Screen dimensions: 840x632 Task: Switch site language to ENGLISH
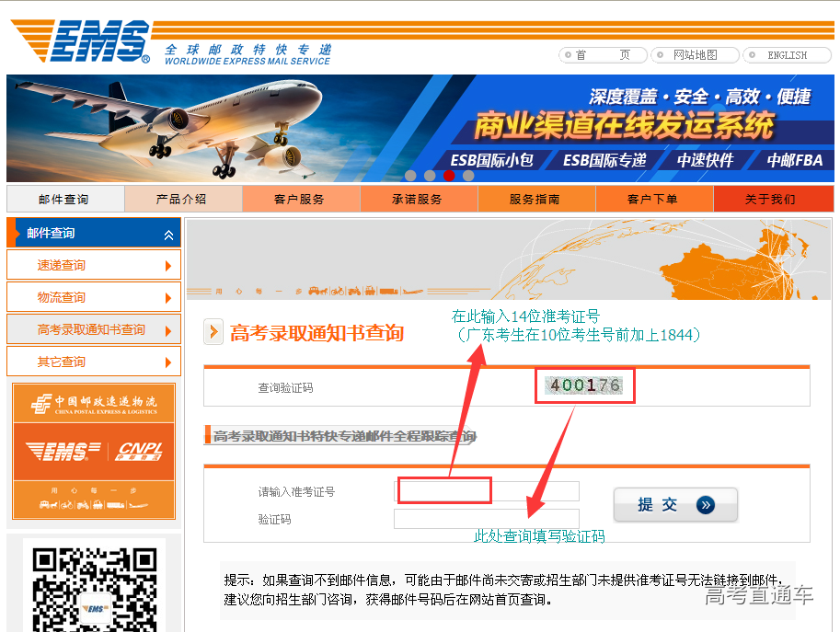click(x=786, y=55)
